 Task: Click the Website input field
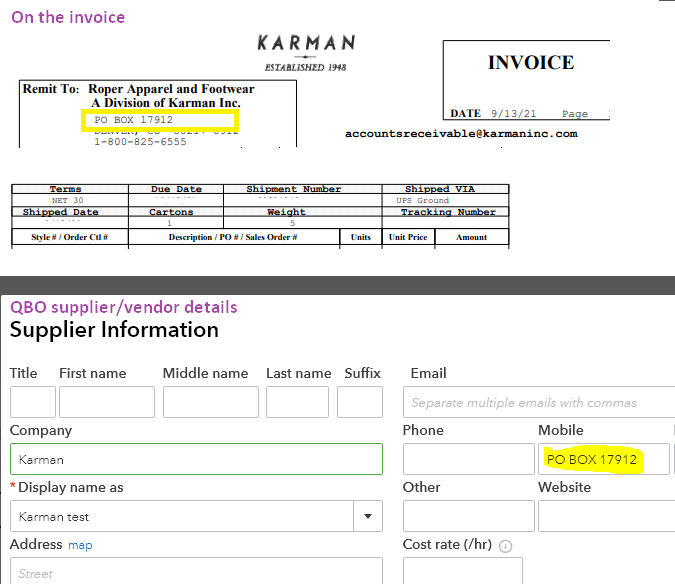coord(607,516)
